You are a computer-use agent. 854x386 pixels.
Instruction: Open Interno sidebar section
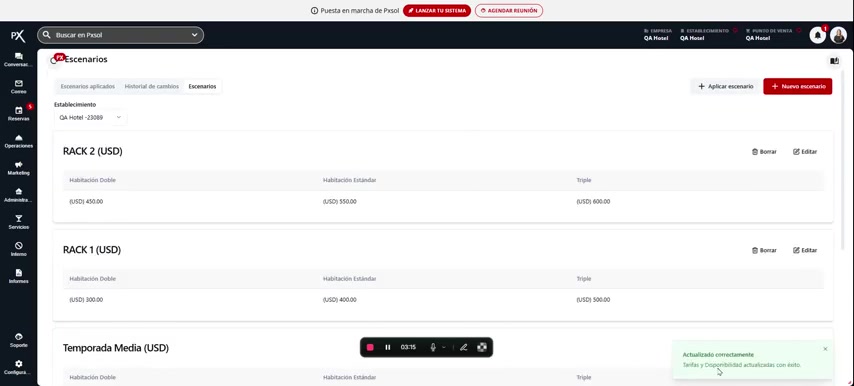pyautogui.click(x=19, y=249)
